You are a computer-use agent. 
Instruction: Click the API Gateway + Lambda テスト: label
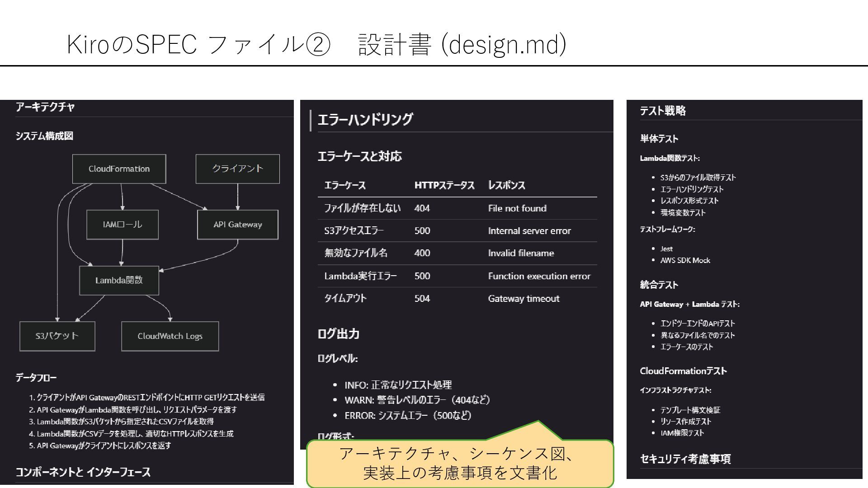point(690,304)
